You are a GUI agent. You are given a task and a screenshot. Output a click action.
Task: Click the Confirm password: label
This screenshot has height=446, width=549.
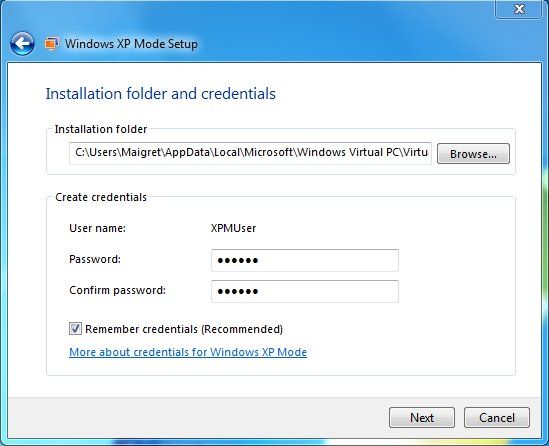pos(117,290)
